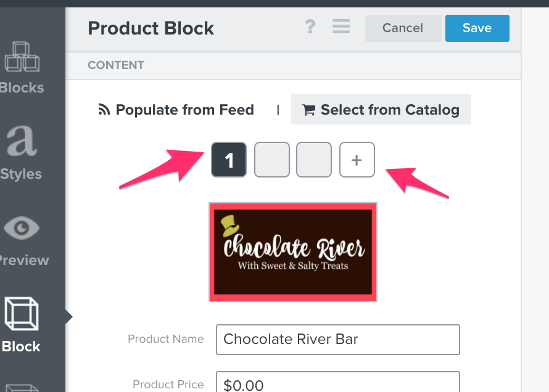Click the RSS feed icon
Screen dimensions: 549x392
tap(104, 110)
